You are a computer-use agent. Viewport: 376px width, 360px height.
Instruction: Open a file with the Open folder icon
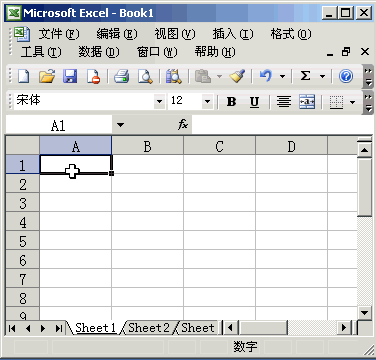point(47,76)
